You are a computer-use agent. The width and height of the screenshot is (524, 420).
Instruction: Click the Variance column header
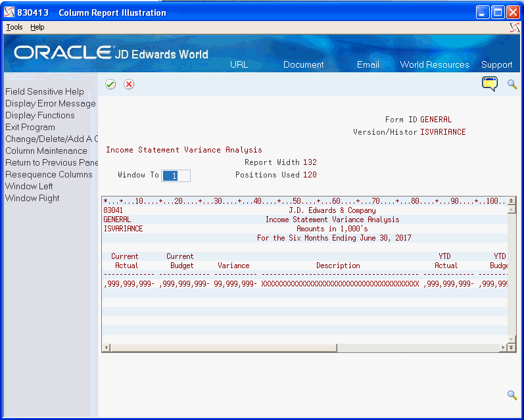[x=233, y=266]
